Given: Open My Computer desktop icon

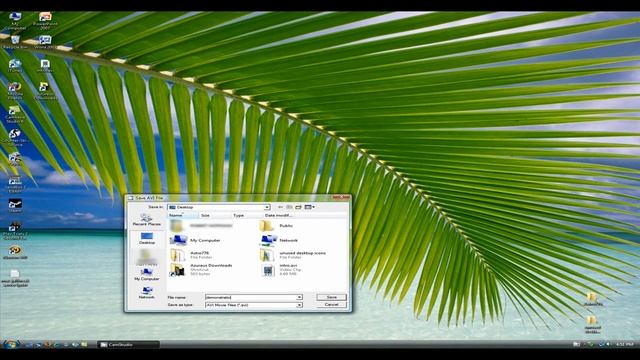Looking at the screenshot, I should point(15,20).
